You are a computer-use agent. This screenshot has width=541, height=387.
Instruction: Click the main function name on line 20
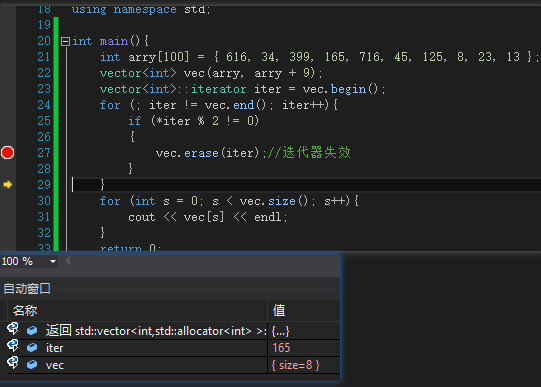pyautogui.click(x=114, y=41)
